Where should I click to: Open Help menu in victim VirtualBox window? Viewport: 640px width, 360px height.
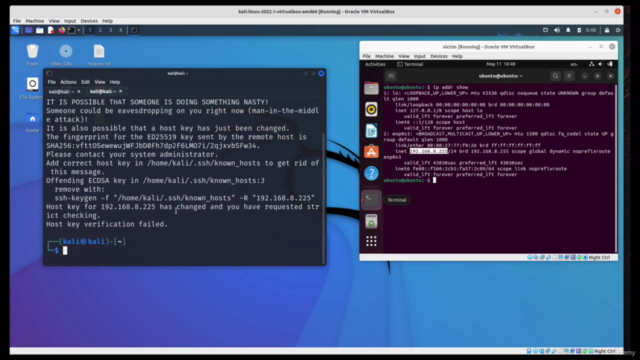[457, 56]
